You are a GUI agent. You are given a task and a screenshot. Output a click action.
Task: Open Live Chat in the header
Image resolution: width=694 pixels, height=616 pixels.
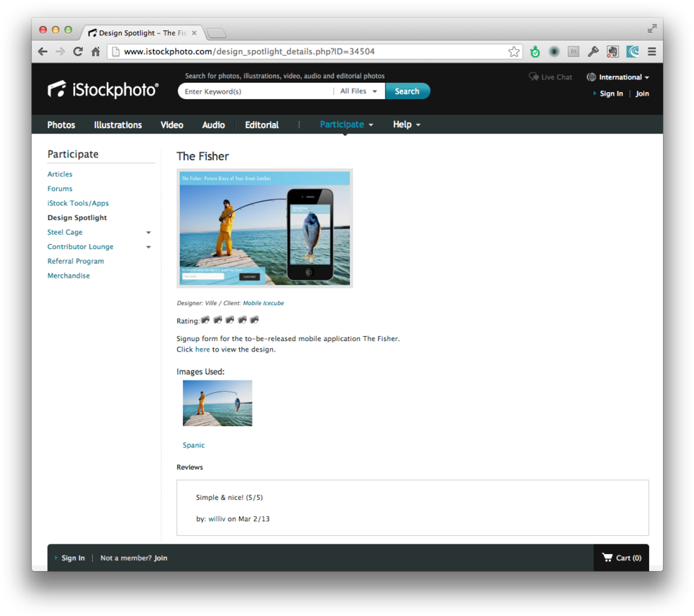(x=551, y=77)
